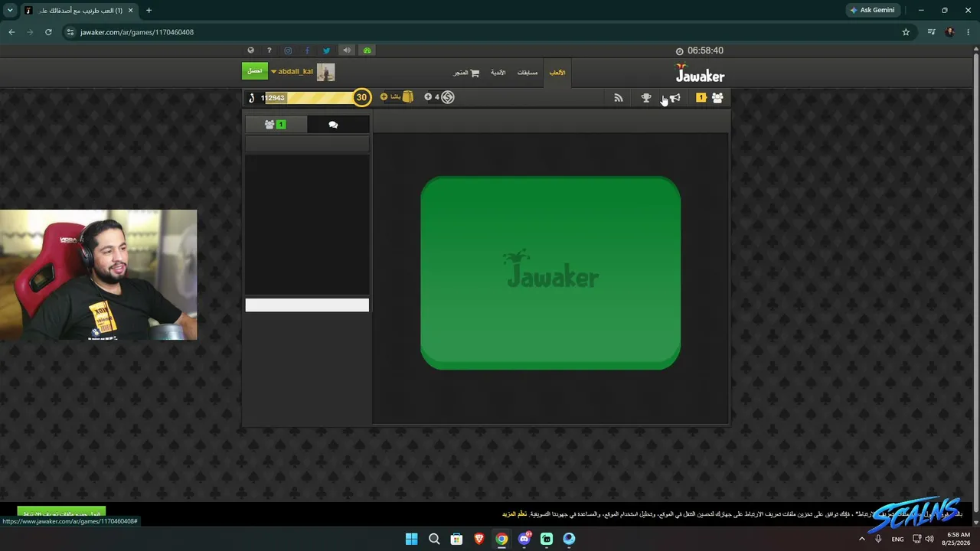The width and height of the screenshot is (980, 551).
Task: Click the Jawaker logo in the header
Action: tap(700, 74)
